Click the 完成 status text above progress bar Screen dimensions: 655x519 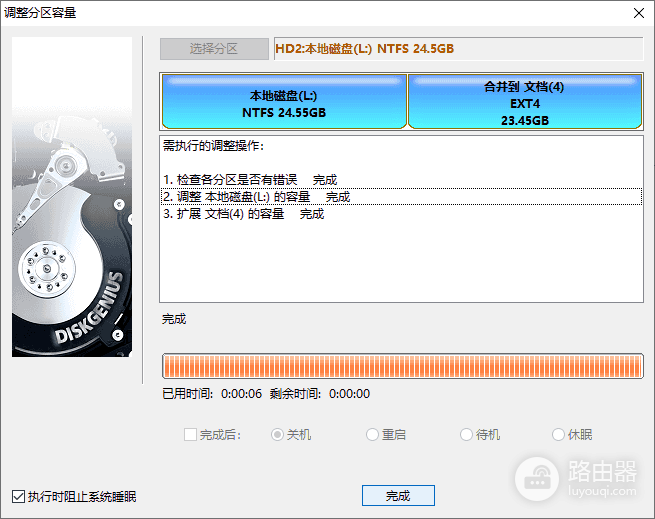point(174,319)
